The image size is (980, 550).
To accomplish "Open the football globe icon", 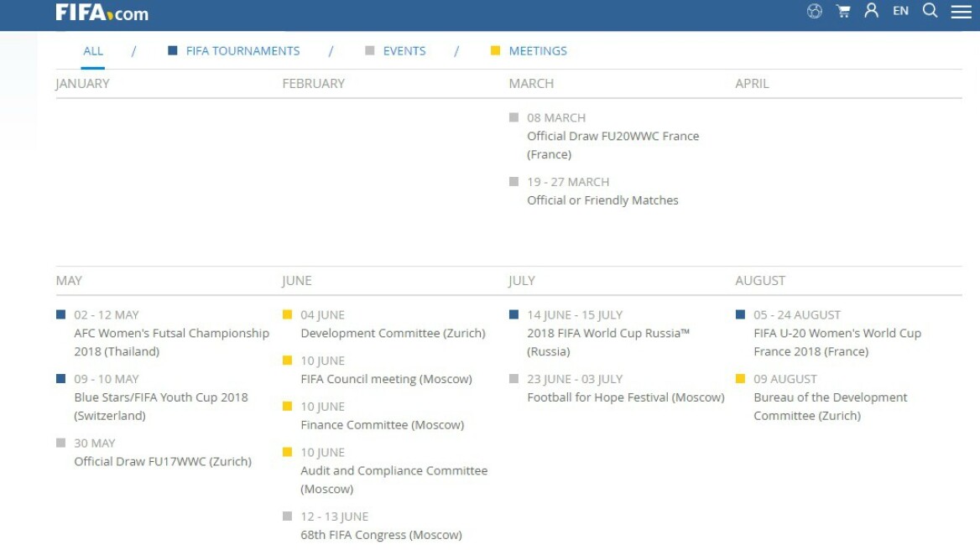I will click(814, 12).
